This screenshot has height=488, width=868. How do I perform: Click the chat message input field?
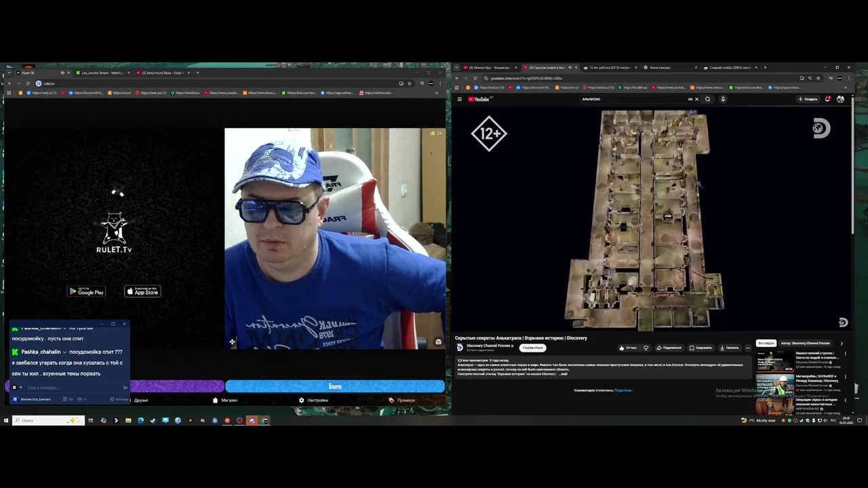tap(73, 388)
